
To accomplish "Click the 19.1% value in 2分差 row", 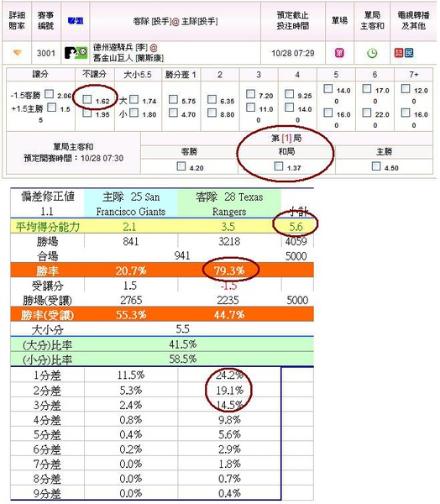I will 229,391.
